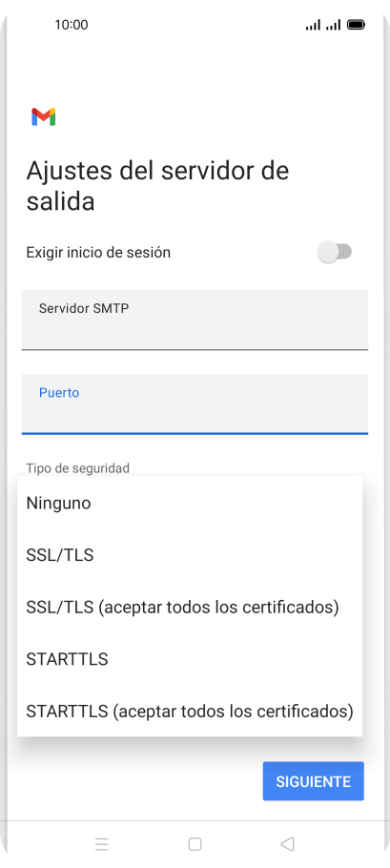Open recent apps with the navigation menu icon
The image size is (390, 868).
point(102,843)
